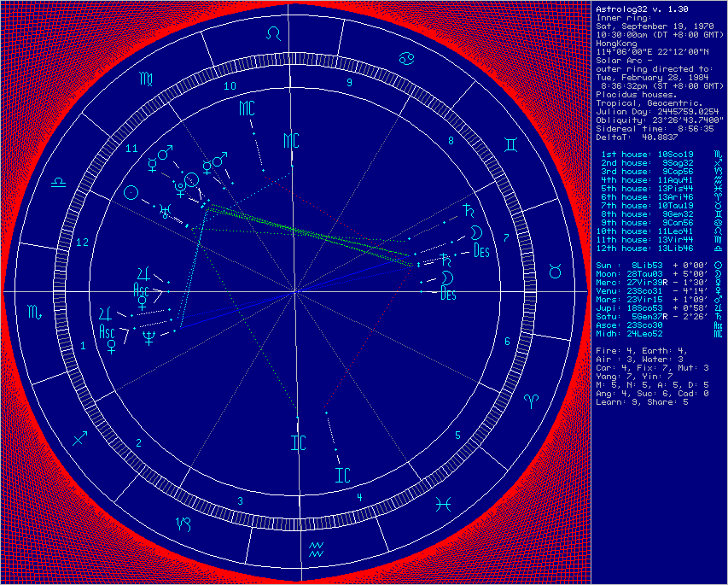Click the Neptune glyph near the Ascendant
This screenshot has height=585, width=728.
pyautogui.click(x=149, y=335)
